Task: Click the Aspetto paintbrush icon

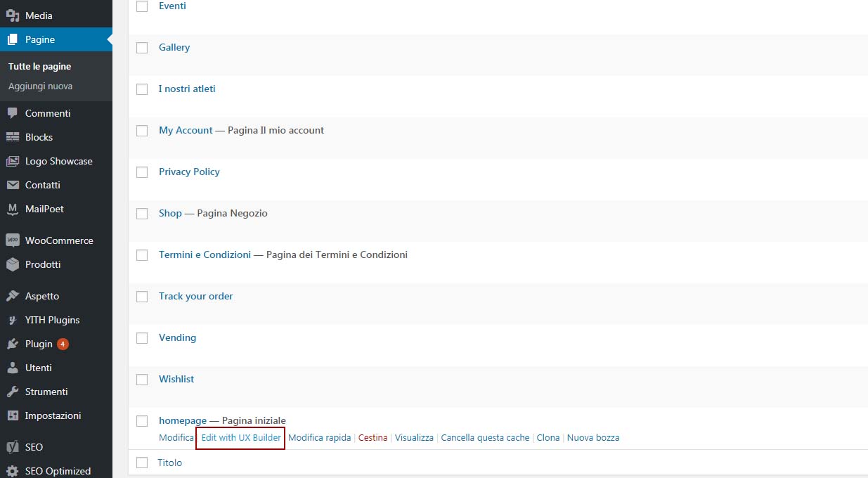Action: (13, 296)
